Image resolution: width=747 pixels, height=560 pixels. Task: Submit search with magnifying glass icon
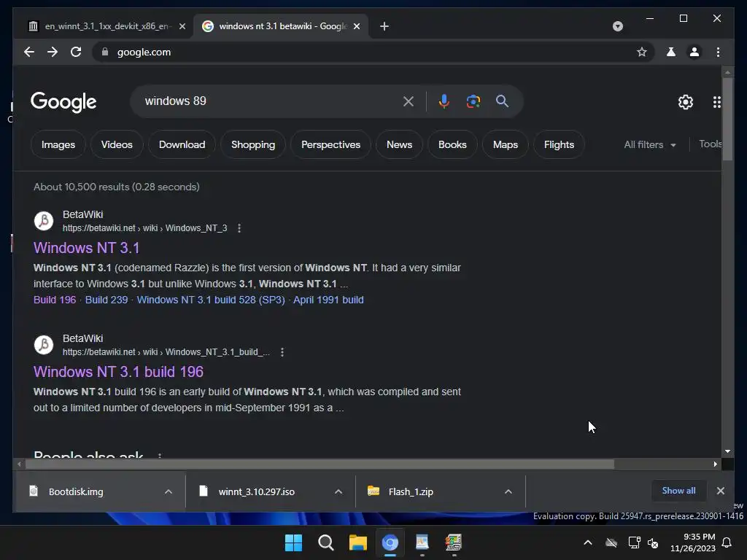[502, 101]
